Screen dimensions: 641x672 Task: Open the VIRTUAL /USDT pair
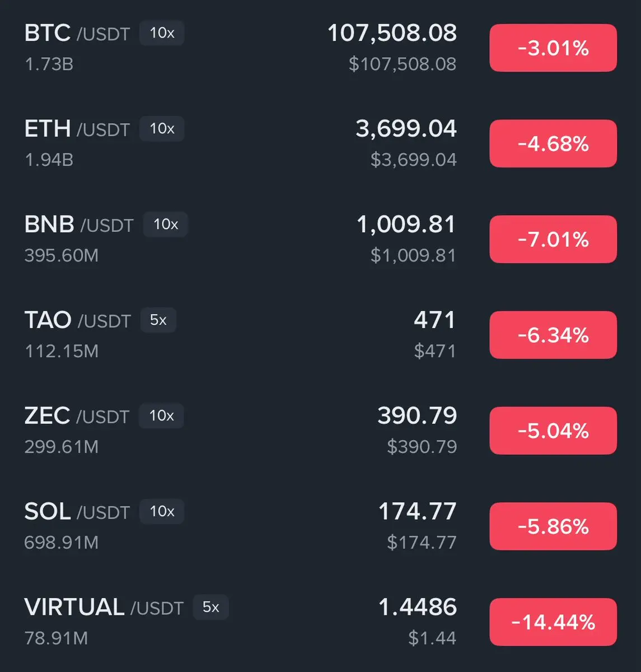pos(320,622)
